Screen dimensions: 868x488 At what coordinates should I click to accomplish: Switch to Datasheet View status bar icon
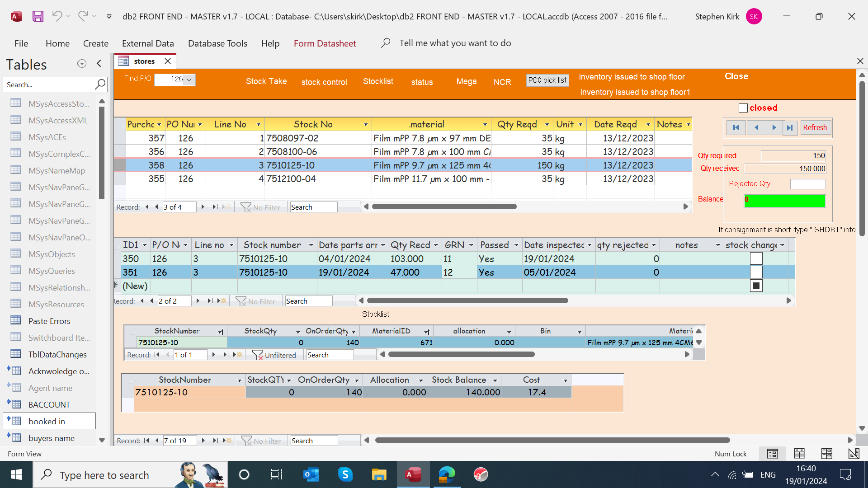(x=799, y=453)
